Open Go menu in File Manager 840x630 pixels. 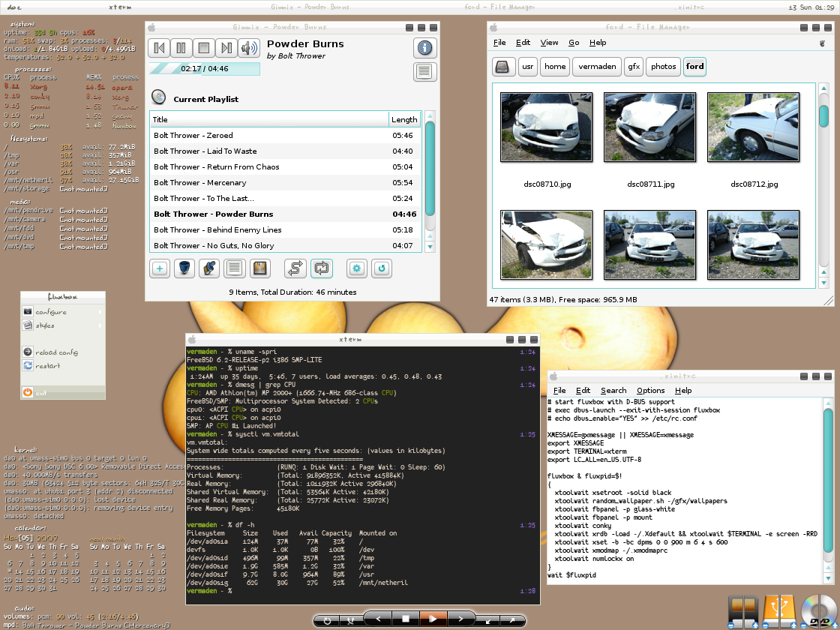pyautogui.click(x=574, y=42)
